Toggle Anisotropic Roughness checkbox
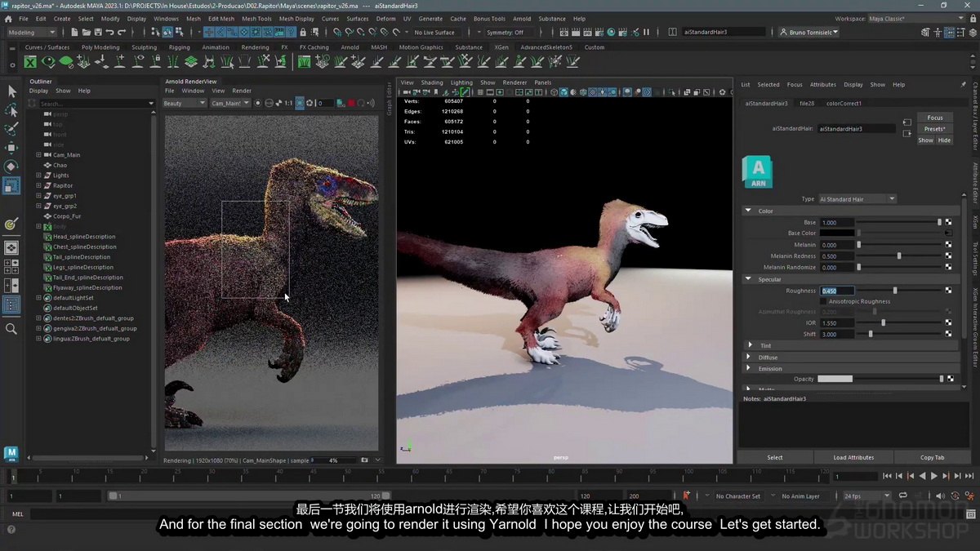Screen dimensions: 980x551 823,301
